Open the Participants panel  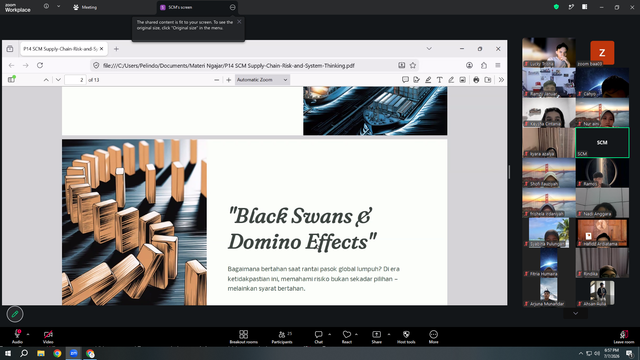click(x=282, y=337)
